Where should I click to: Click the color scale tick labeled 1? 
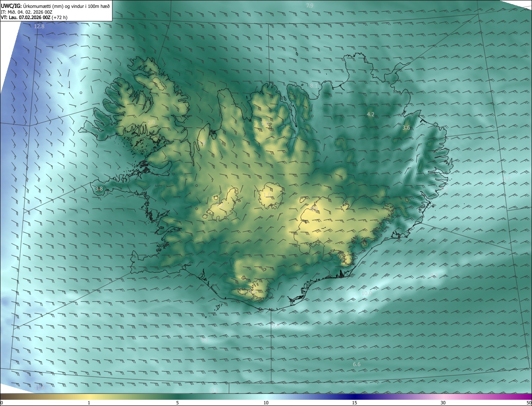pos(89,403)
